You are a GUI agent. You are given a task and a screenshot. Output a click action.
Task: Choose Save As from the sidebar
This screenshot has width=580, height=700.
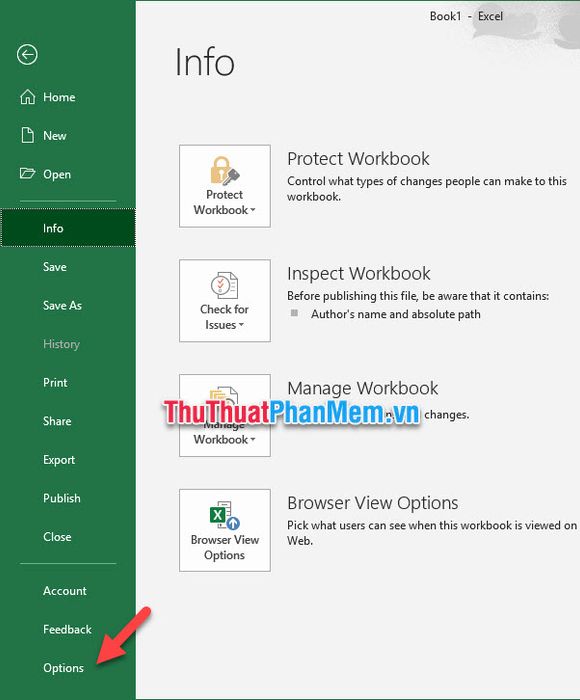pyautogui.click(x=68, y=305)
